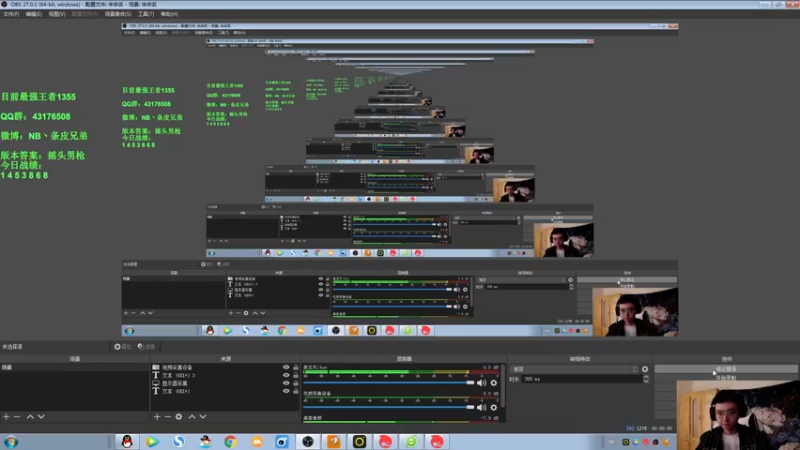
Task: Move the scene up with the up arrow
Action: pos(30,417)
